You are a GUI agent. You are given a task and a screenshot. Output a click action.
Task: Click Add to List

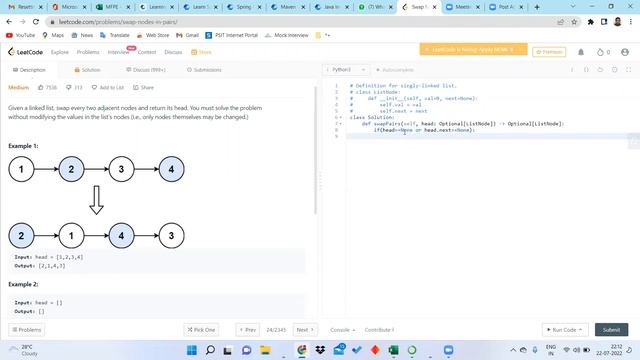[x=107, y=87]
